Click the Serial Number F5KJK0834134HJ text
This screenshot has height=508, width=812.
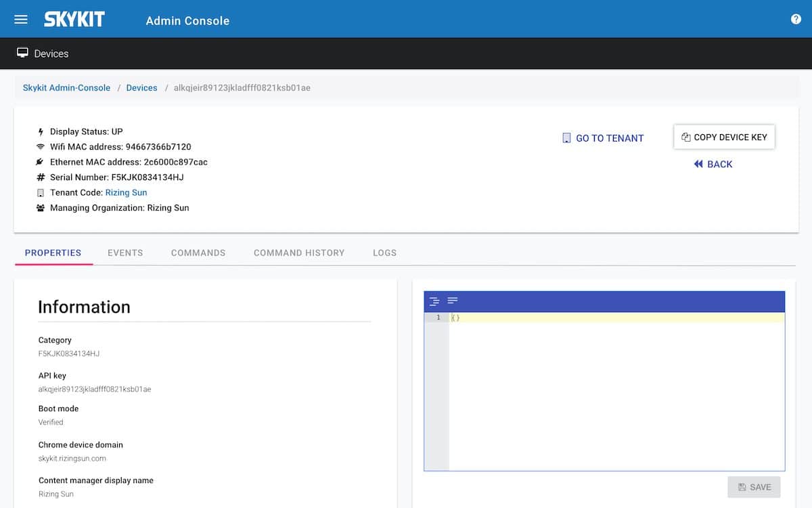click(117, 177)
